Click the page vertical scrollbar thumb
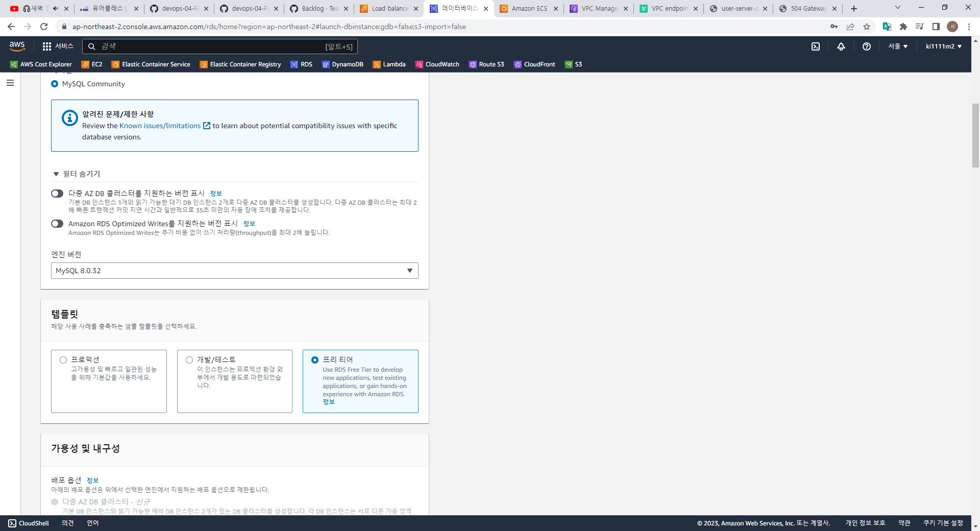Viewport: 980px width, 531px height. [x=975, y=135]
